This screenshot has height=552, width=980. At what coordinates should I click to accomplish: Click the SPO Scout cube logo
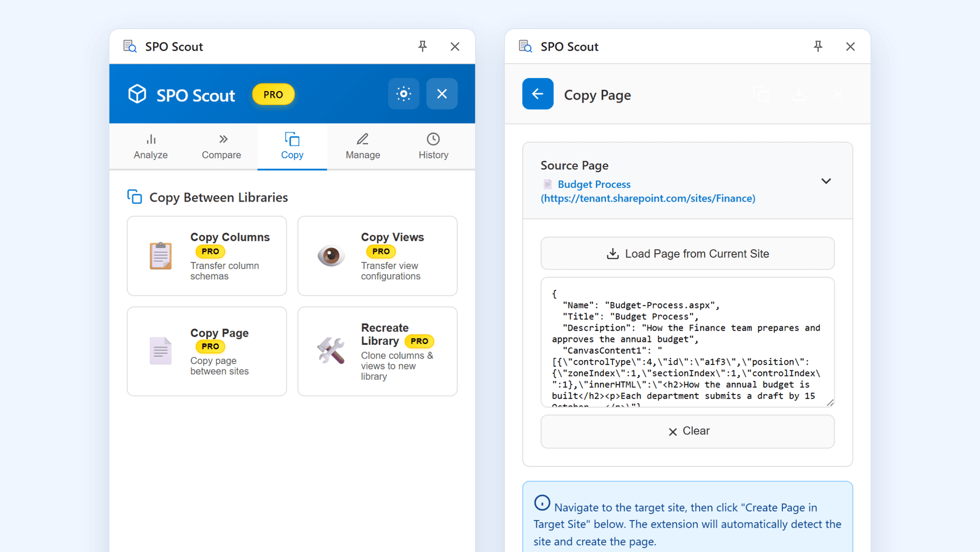[137, 94]
